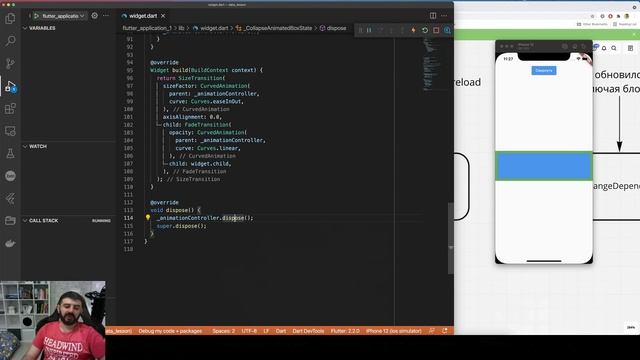Viewport: 640px width, 360px height.
Task: Open the panel icon right of page search
Action: tap(630, 48)
